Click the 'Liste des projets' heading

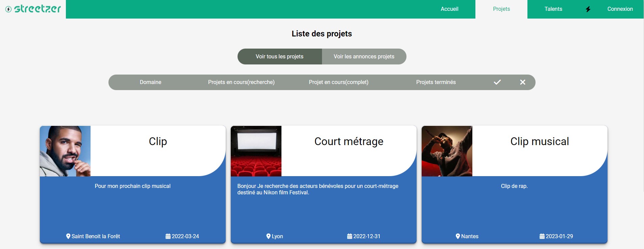[322, 34]
